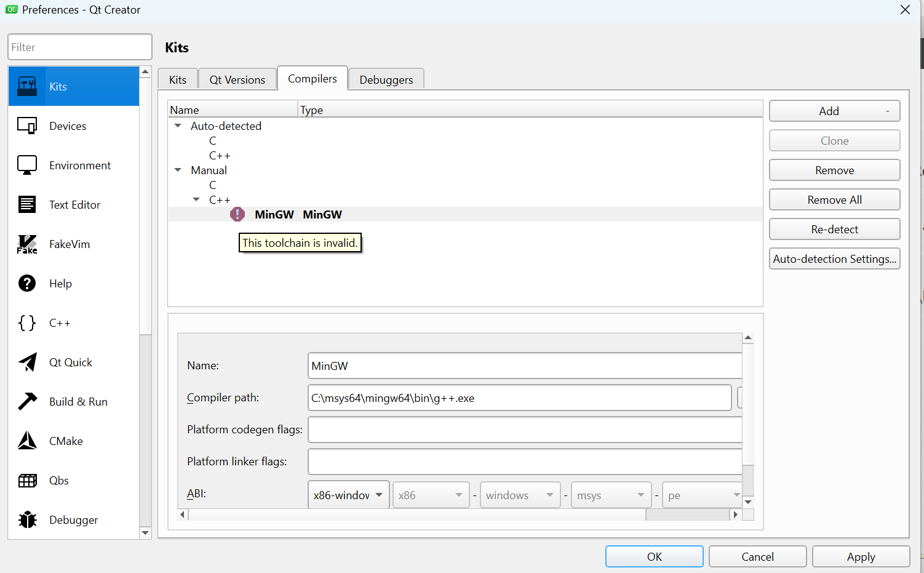Screen dimensions: 924x573
Task: Select the CMake category
Action: click(74, 441)
